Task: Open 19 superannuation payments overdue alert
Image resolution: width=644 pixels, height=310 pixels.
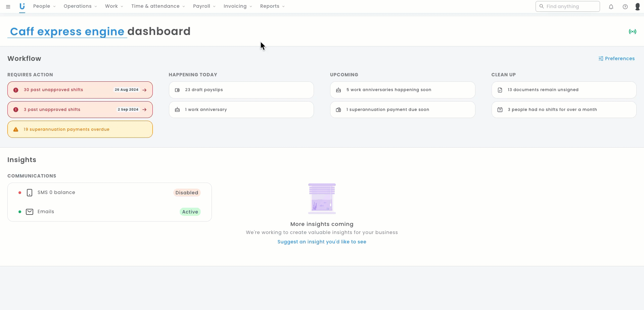Action: point(80,129)
